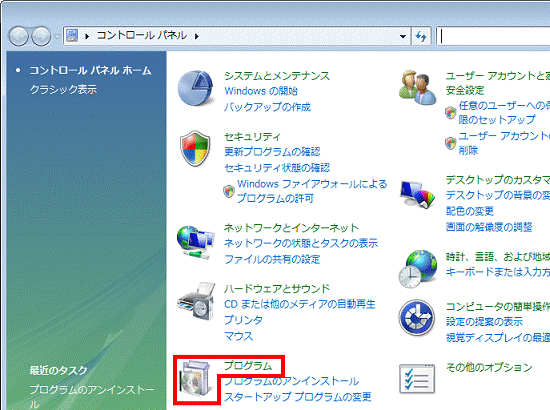Click コントロール パネル breadcrumb text
550x410 pixels.
click(142, 35)
